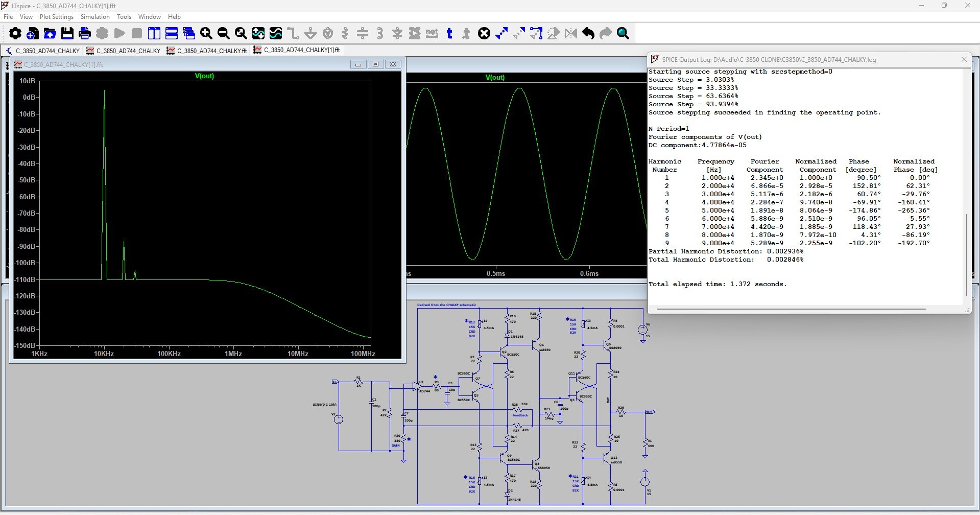Image resolution: width=980 pixels, height=515 pixels.
Task: Open the Help menu
Action: point(174,17)
